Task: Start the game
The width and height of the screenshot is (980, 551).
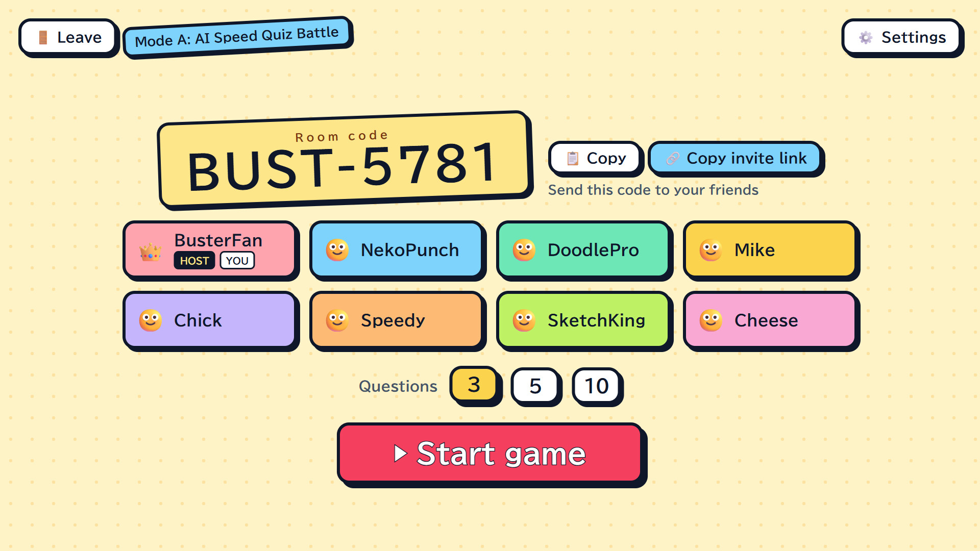Action: 490,454
